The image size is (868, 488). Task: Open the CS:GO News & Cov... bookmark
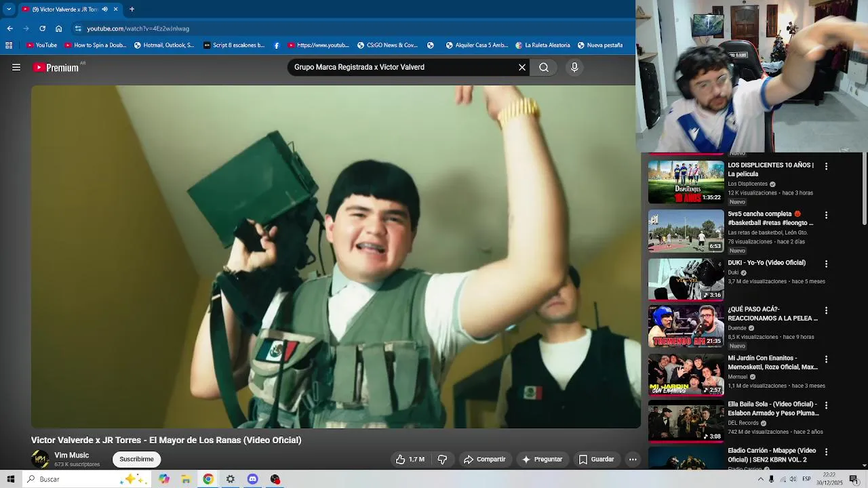click(x=387, y=45)
